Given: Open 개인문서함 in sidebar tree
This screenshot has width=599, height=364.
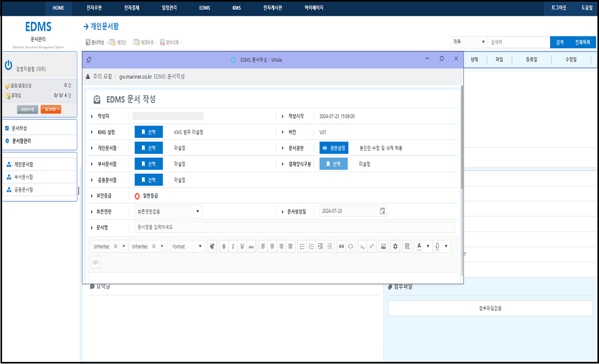Looking at the screenshot, I should tap(24, 165).
